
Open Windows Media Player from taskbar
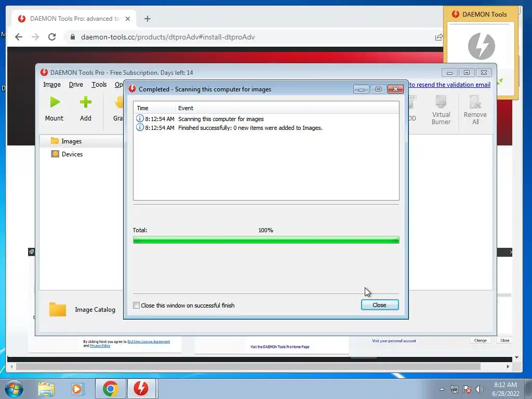[77, 389]
